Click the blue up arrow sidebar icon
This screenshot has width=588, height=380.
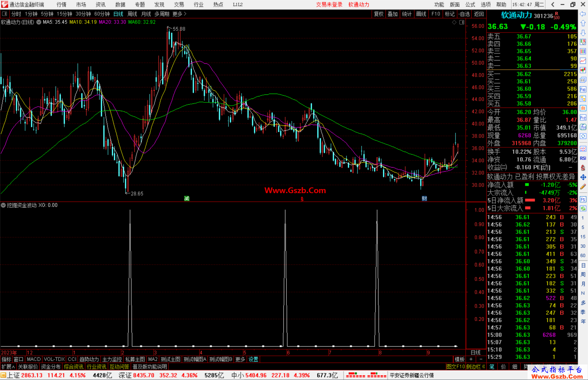583,23
